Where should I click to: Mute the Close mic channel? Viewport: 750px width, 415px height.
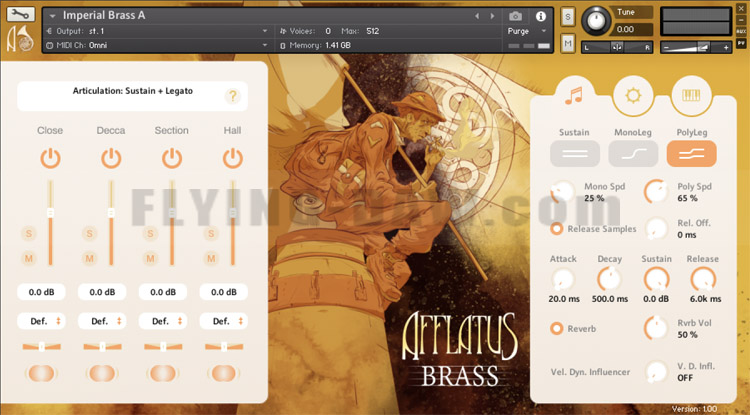pyautogui.click(x=29, y=259)
